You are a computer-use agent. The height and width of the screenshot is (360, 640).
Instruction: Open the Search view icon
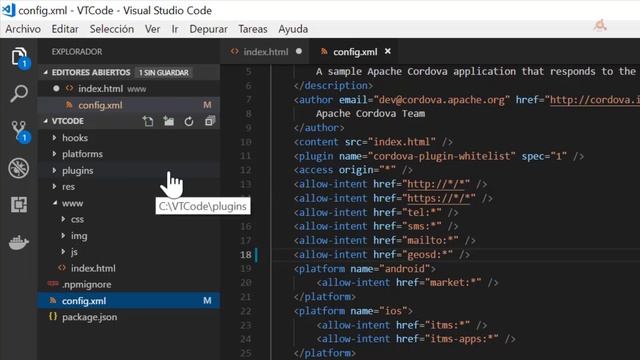[18, 93]
